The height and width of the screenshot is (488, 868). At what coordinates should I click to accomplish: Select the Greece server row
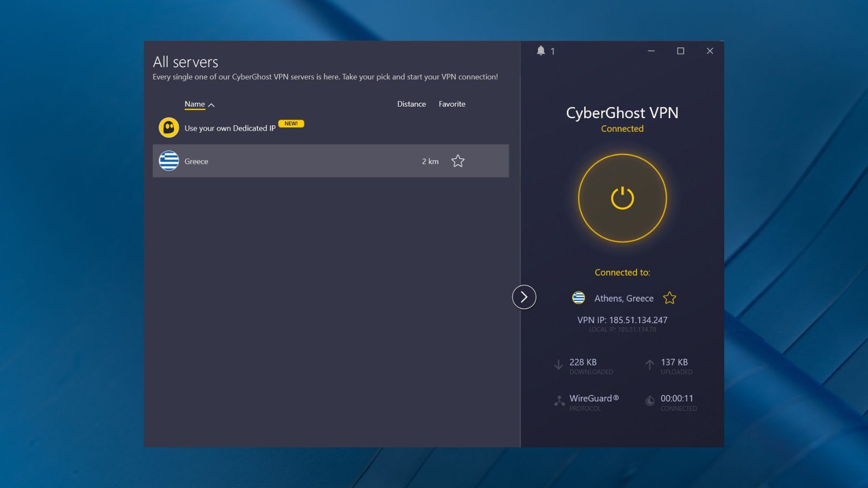tap(331, 161)
